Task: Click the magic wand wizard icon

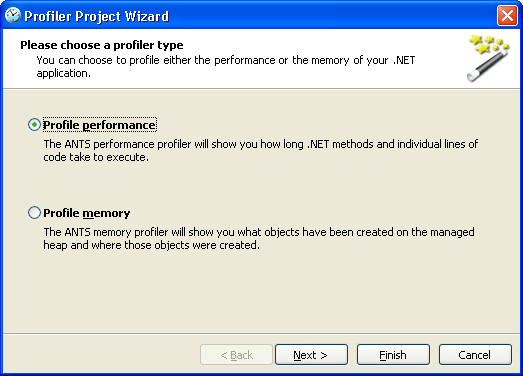Action: pos(489,58)
